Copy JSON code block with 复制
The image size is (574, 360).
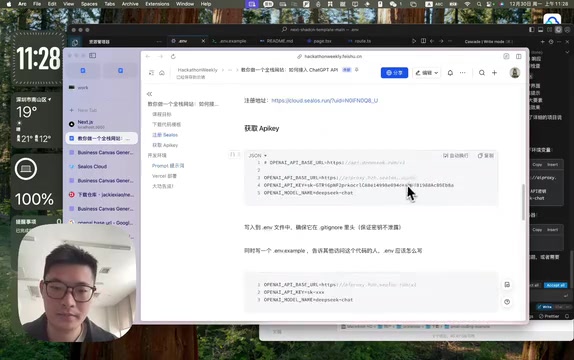point(486,156)
